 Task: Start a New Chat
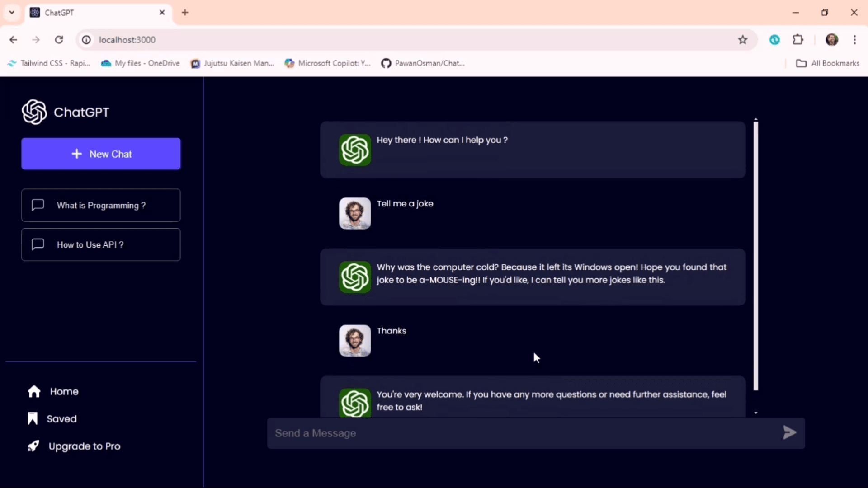[x=101, y=154]
